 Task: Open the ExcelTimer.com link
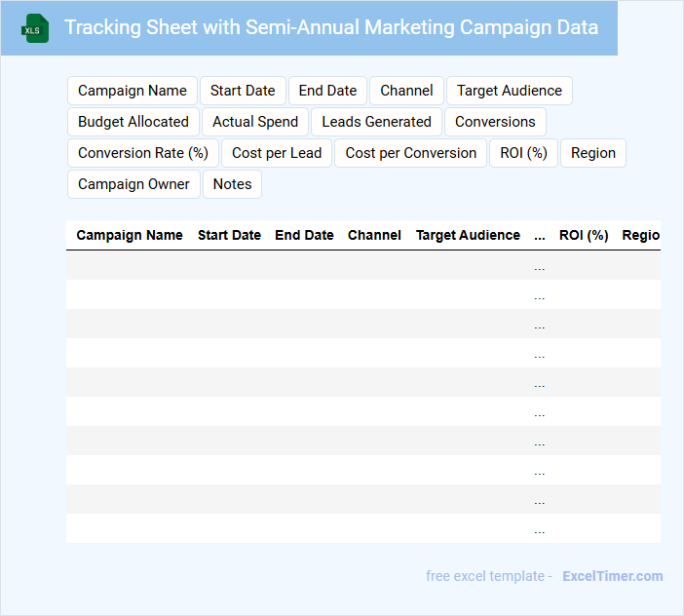click(612, 576)
